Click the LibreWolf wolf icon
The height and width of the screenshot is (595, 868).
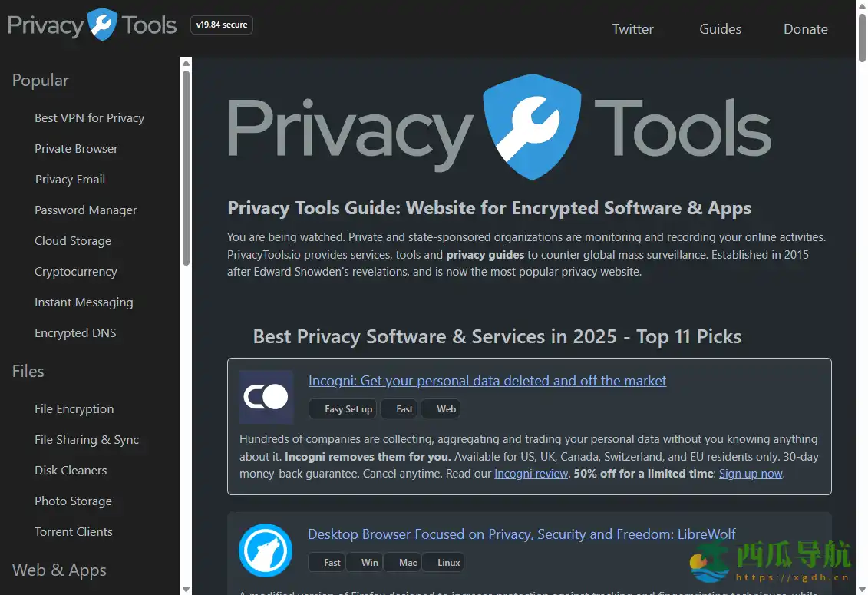(x=266, y=550)
